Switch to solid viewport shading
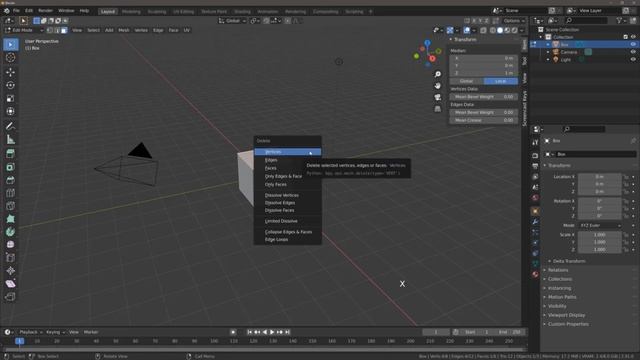Viewport: 640px width, 360px height. click(x=500, y=30)
